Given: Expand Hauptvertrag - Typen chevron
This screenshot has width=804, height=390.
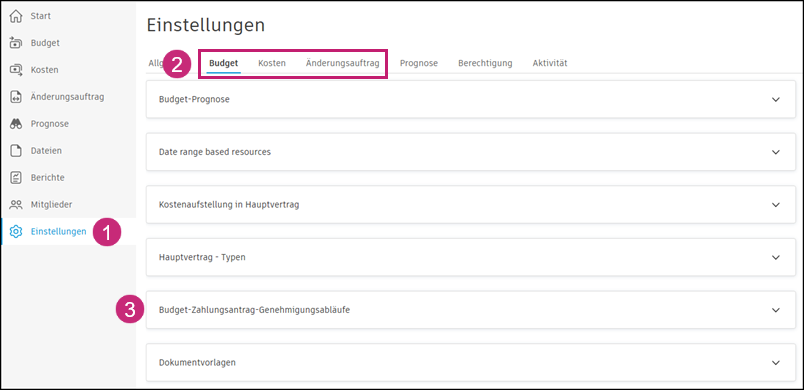Looking at the screenshot, I should [x=776, y=257].
